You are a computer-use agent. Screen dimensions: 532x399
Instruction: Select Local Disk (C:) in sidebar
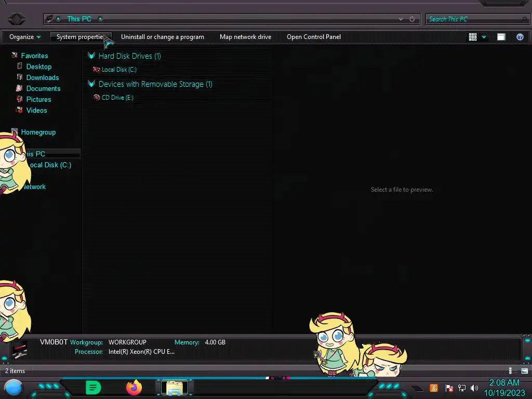point(50,165)
